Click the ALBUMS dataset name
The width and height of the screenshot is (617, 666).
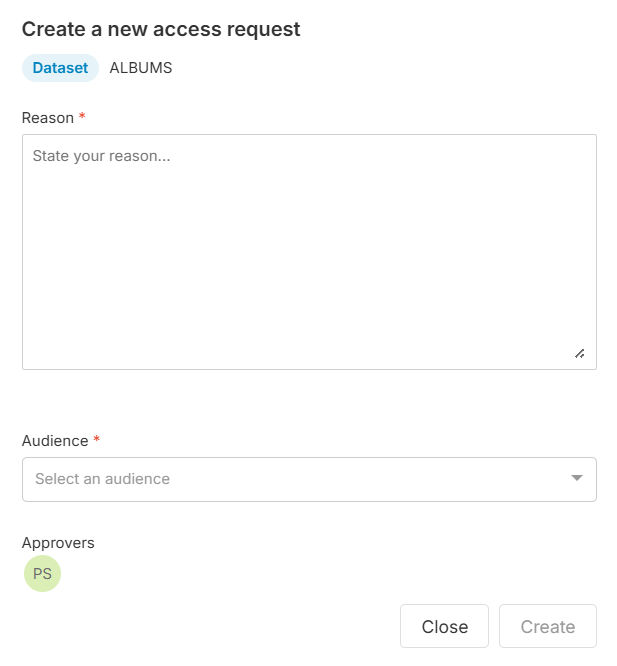tap(141, 68)
